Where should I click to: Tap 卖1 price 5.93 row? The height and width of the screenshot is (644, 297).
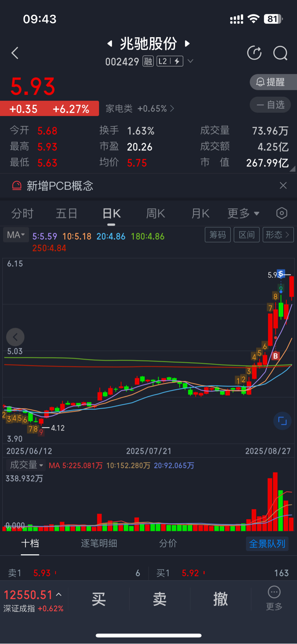click(74, 573)
